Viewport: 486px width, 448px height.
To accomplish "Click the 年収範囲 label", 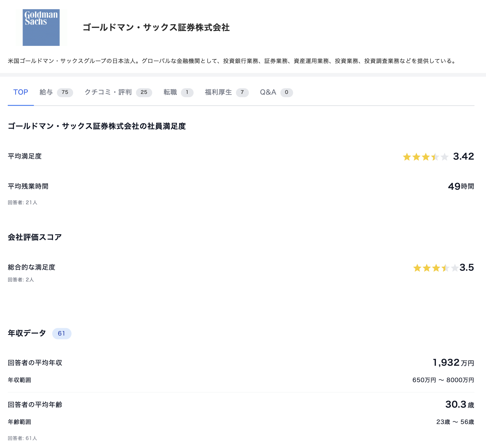I will click(x=19, y=380).
